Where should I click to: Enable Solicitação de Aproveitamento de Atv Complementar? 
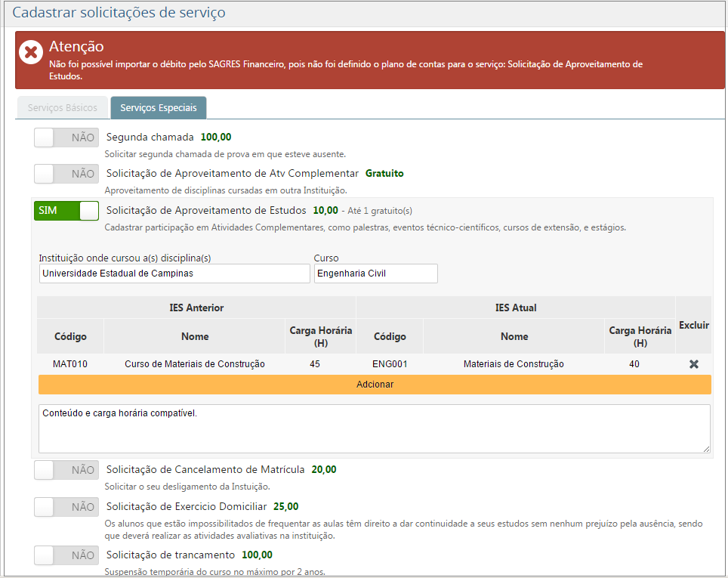66,173
